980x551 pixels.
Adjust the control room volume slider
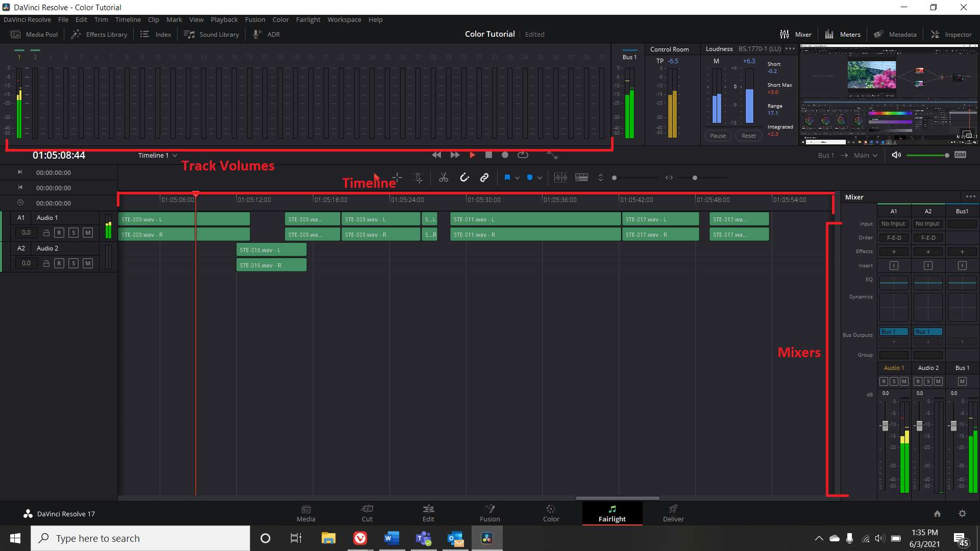click(946, 155)
